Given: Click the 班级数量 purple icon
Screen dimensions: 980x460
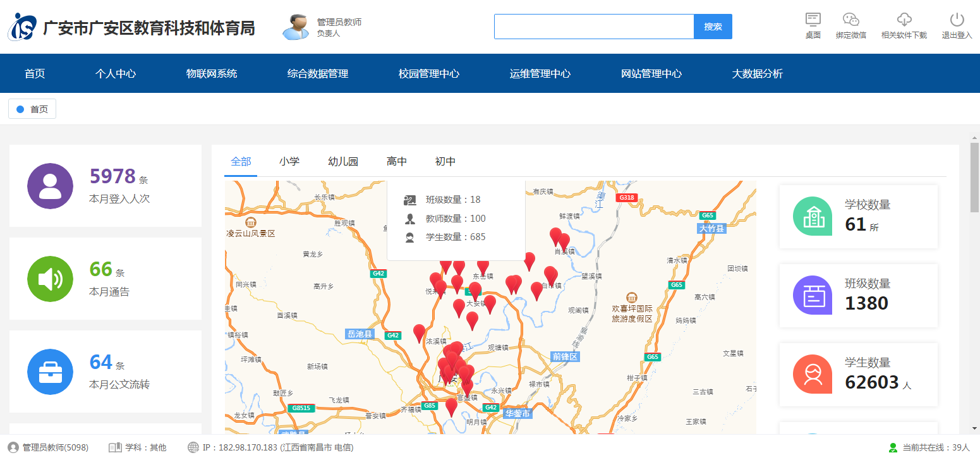Looking at the screenshot, I should [x=813, y=295].
